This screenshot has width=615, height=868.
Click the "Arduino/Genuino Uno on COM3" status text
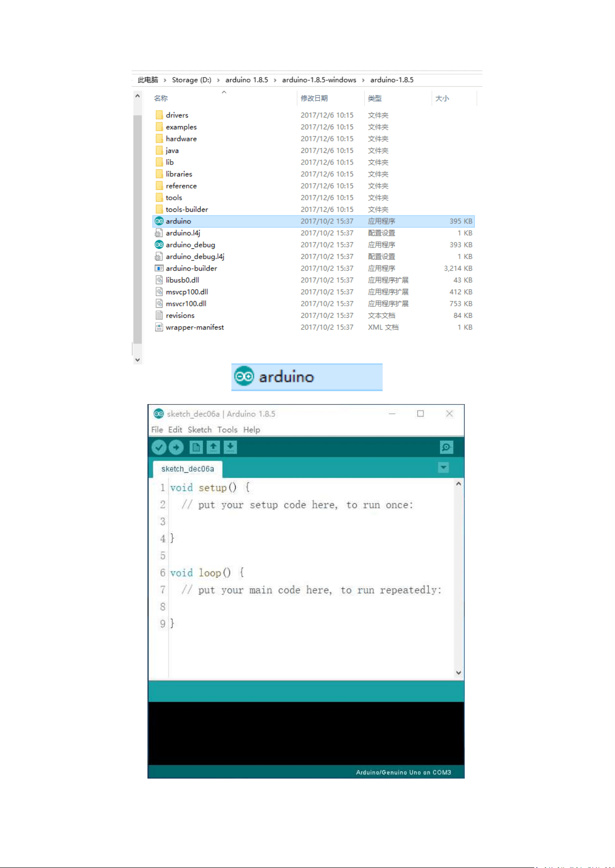(404, 772)
